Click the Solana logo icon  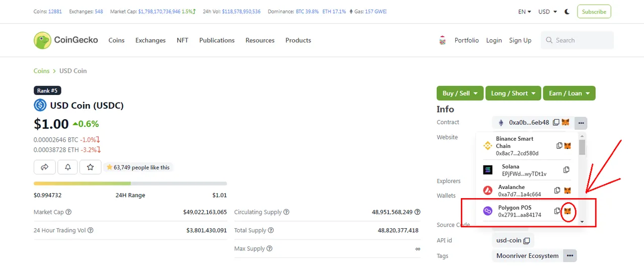tap(488, 170)
